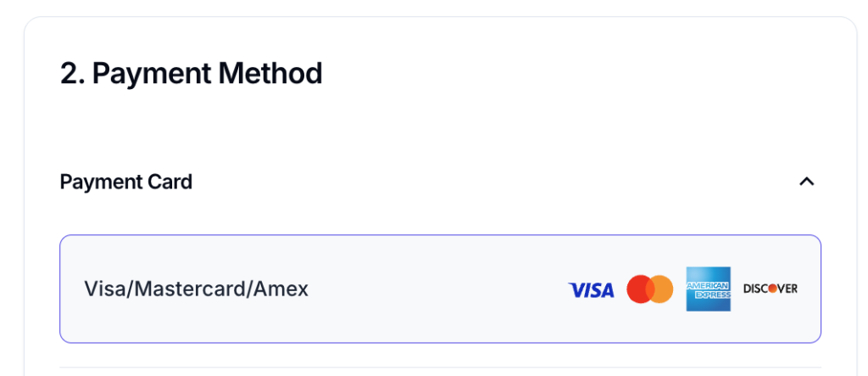Click the word "Card" in Payment Card
868x376 pixels.
pos(170,182)
